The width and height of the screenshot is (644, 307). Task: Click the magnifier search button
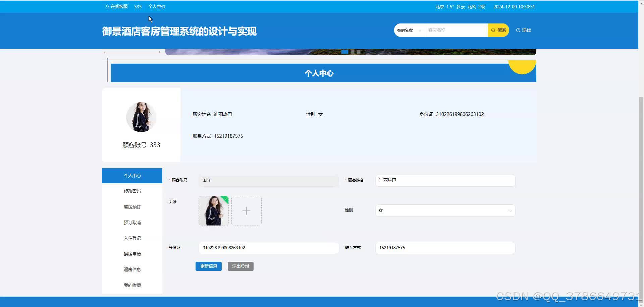click(498, 30)
